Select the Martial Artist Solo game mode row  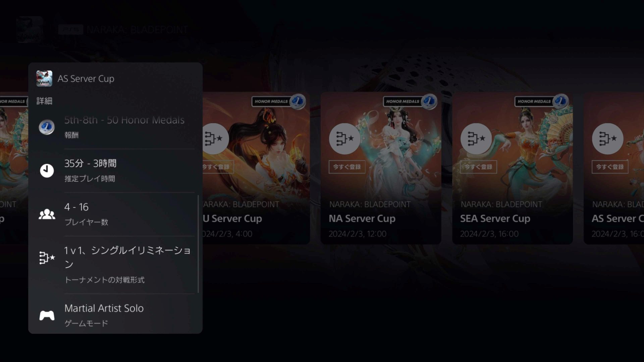(115, 315)
